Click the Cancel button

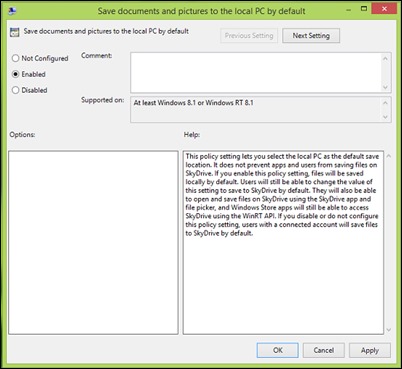(324, 350)
